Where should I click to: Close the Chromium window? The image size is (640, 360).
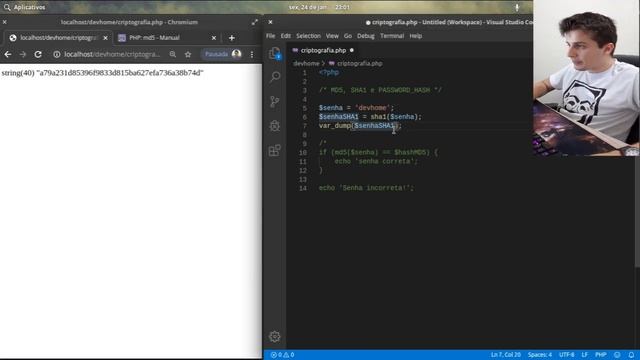4,22
